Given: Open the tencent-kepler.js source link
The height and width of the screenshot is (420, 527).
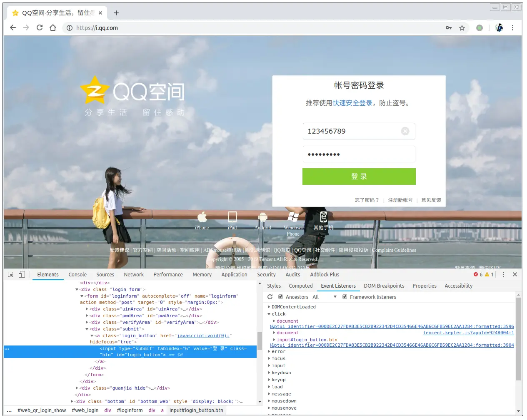Looking at the screenshot, I should pyautogui.click(x=468, y=333).
